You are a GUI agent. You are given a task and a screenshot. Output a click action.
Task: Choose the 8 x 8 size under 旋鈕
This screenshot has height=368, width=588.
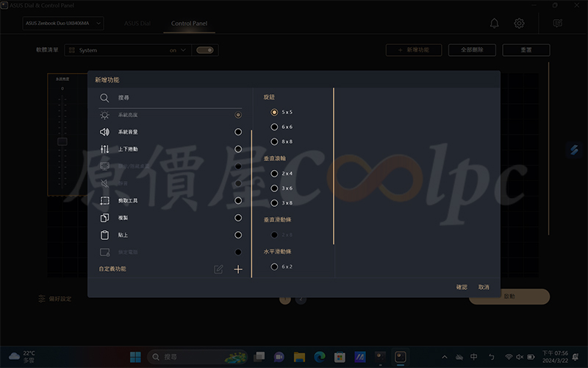tap(274, 141)
